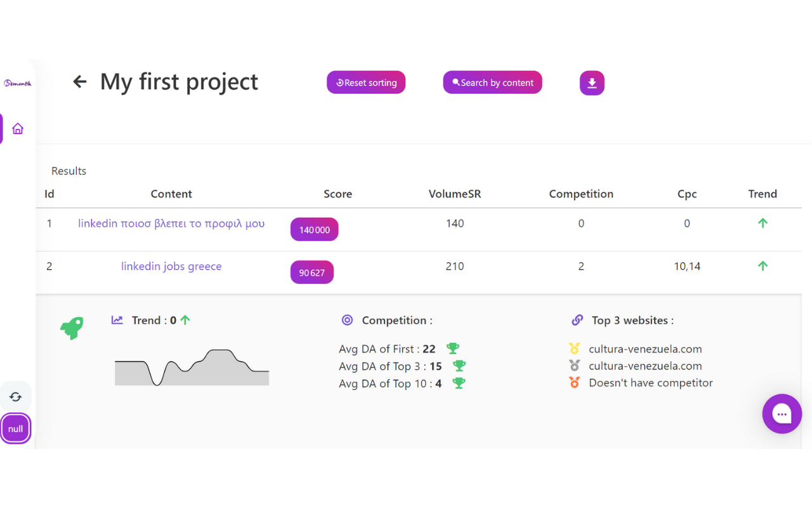Click the refresh sync icon in sidebar

tap(16, 397)
